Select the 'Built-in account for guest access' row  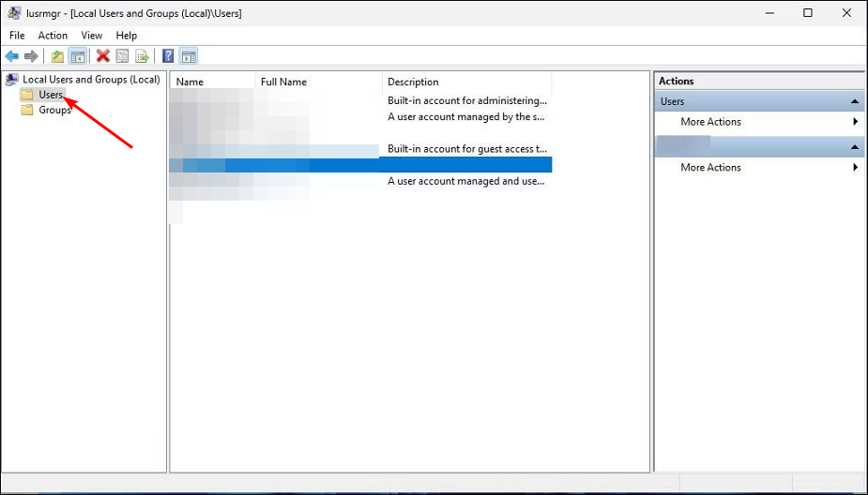(x=360, y=149)
